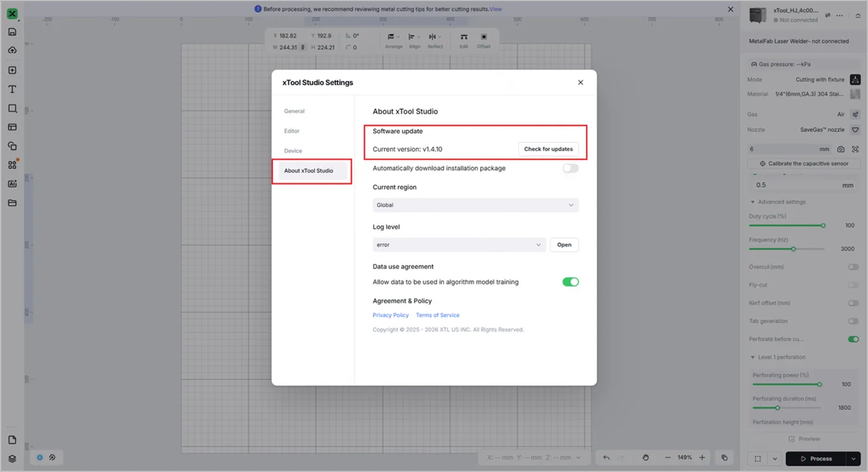Click the cloud upload icon in sidebar
The width and height of the screenshot is (868, 472).
[12, 50]
